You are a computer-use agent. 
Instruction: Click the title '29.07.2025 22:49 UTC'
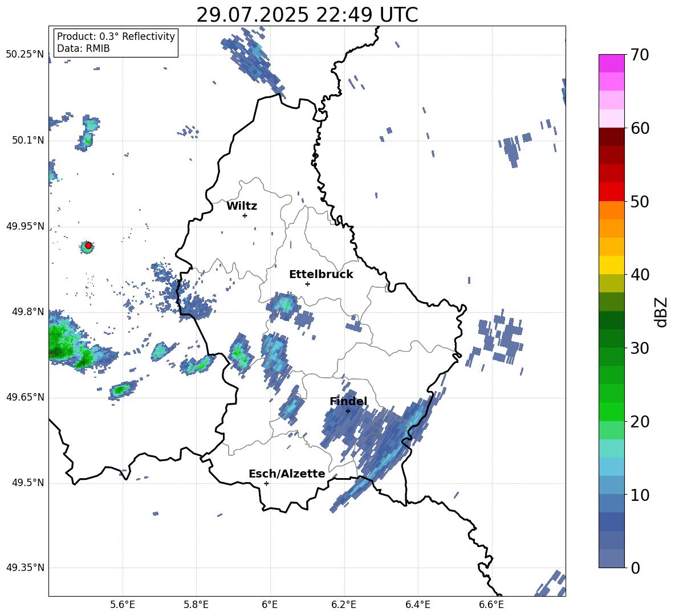tap(307, 15)
